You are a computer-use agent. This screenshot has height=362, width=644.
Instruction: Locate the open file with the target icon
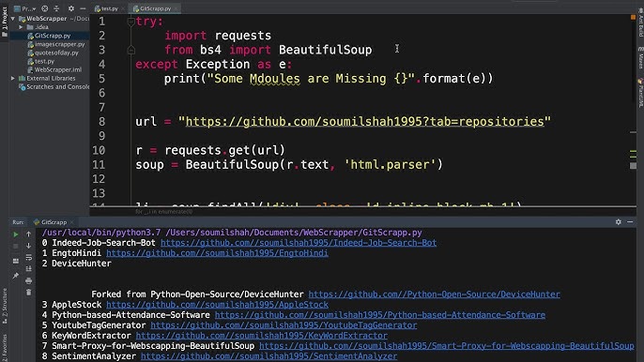pyautogui.click(x=45, y=8)
